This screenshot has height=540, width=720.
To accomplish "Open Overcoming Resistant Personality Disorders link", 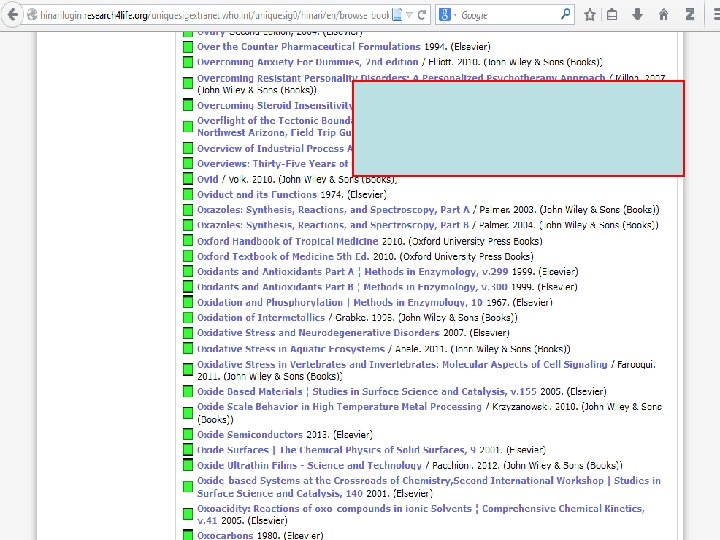I will pyautogui.click(x=401, y=78).
